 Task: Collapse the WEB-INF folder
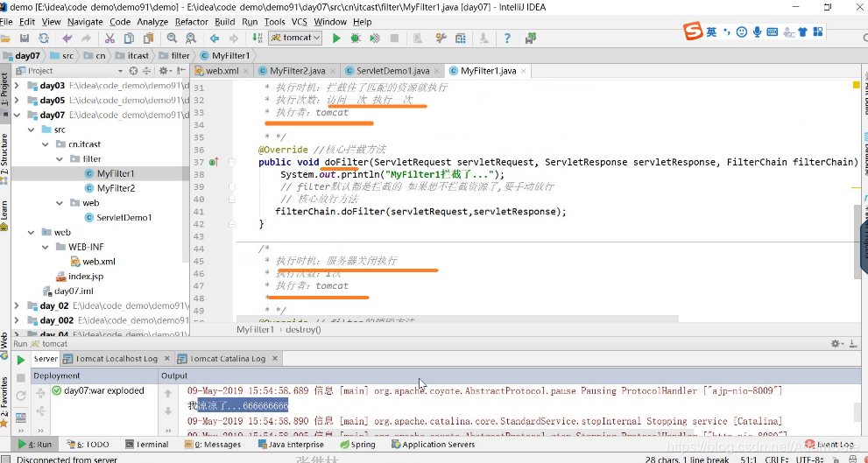pyautogui.click(x=46, y=247)
